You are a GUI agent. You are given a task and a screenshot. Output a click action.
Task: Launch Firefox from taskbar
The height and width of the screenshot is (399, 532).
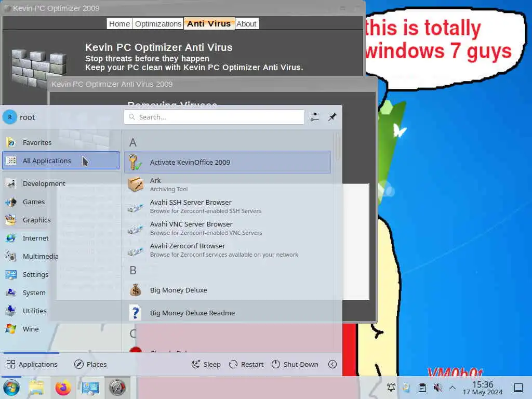pyautogui.click(x=63, y=388)
